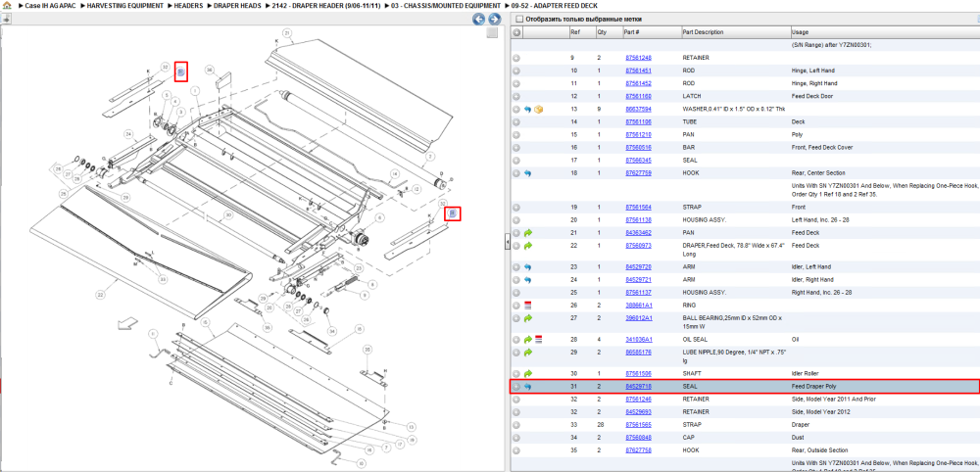Open the next diagram with the forward arrow
The height and width of the screenshot is (472, 980).
(494, 20)
